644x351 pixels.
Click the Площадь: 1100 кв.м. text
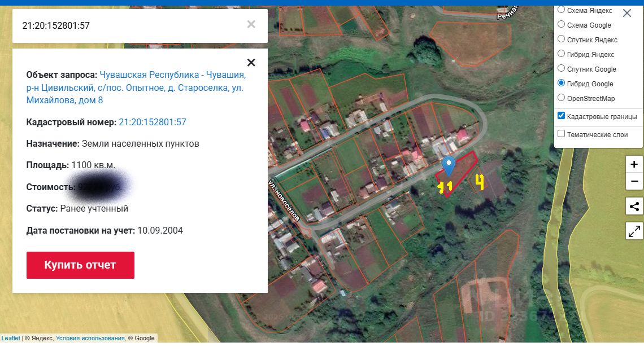[71, 165]
